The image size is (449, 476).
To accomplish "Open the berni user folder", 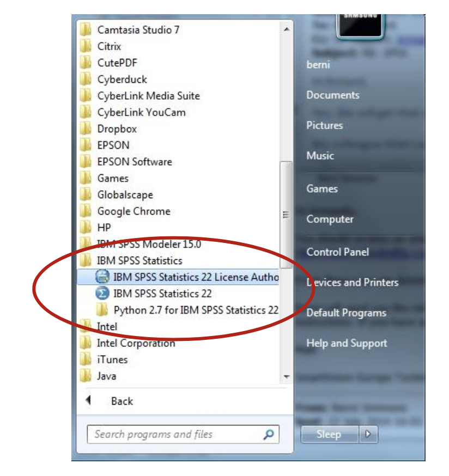I will tap(318, 65).
